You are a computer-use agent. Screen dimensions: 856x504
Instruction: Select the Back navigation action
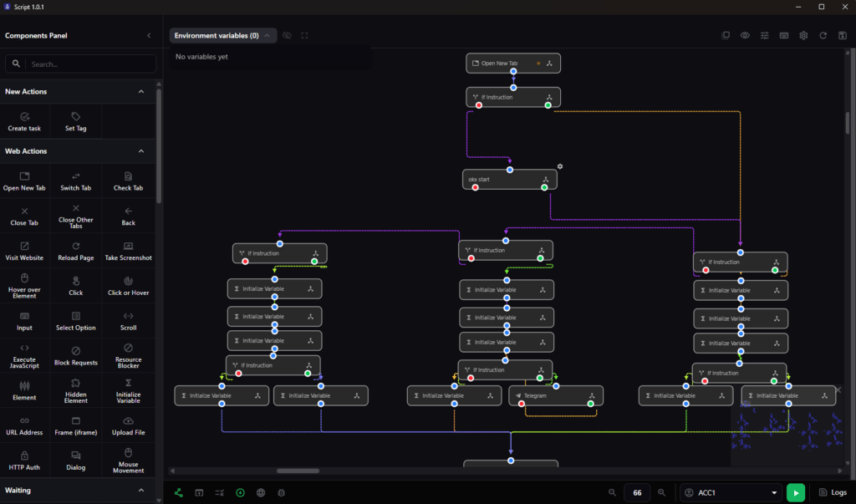(128, 216)
